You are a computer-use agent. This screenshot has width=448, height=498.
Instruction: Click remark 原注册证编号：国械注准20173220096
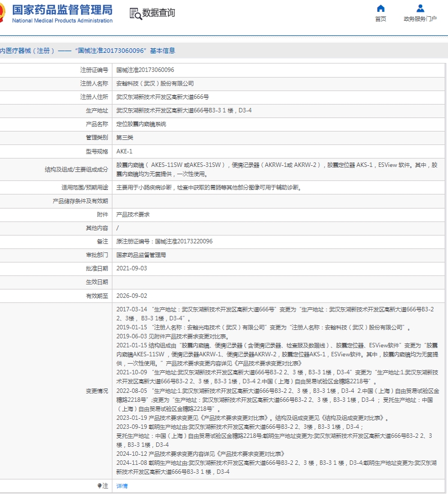click(164, 241)
